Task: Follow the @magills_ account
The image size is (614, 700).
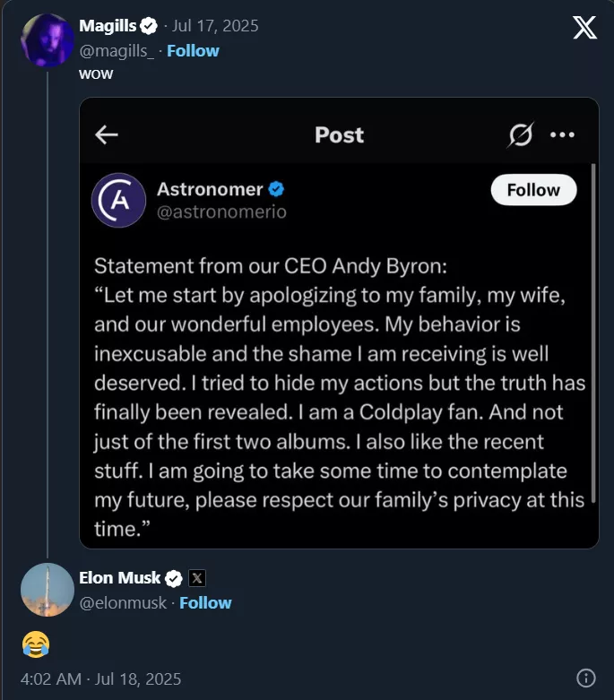Action: (x=193, y=50)
